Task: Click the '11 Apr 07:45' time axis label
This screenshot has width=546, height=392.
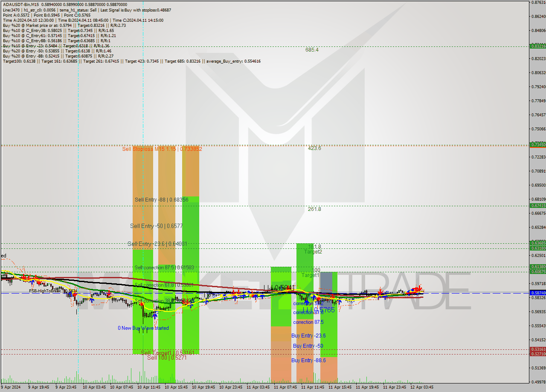Action: pos(285,387)
